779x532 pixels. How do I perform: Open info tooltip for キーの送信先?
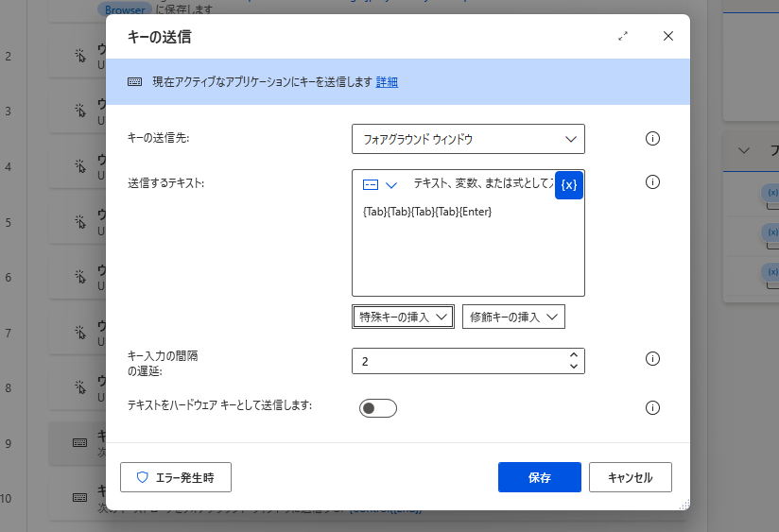pyautogui.click(x=652, y=139)
